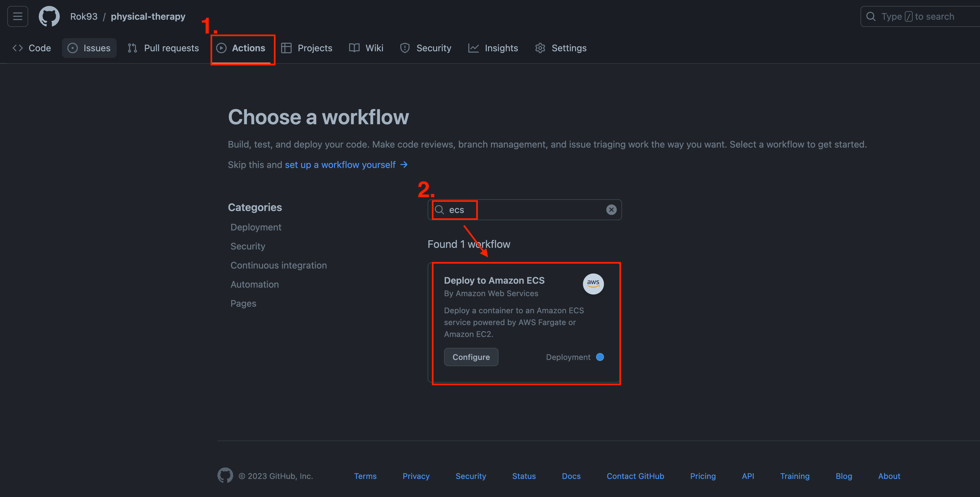Click the magnifier icon in workflow search

(x=439, y=209)
